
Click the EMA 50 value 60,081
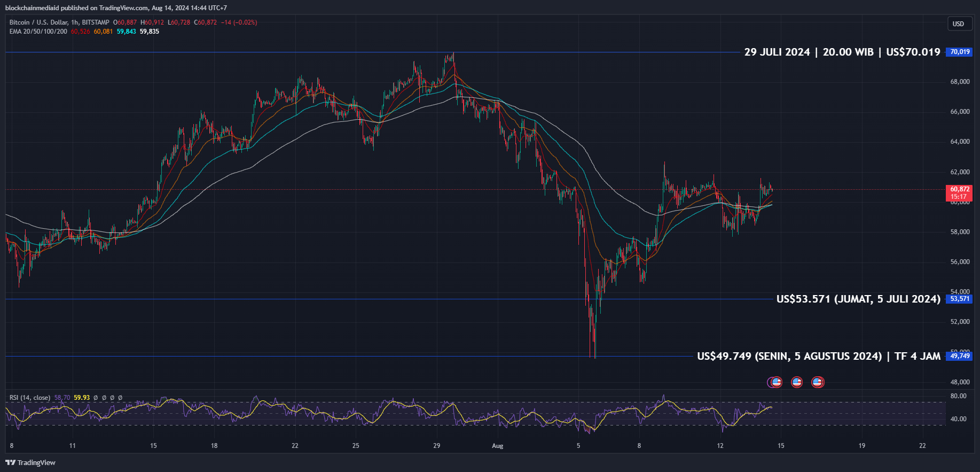click(x=103, y=32)
